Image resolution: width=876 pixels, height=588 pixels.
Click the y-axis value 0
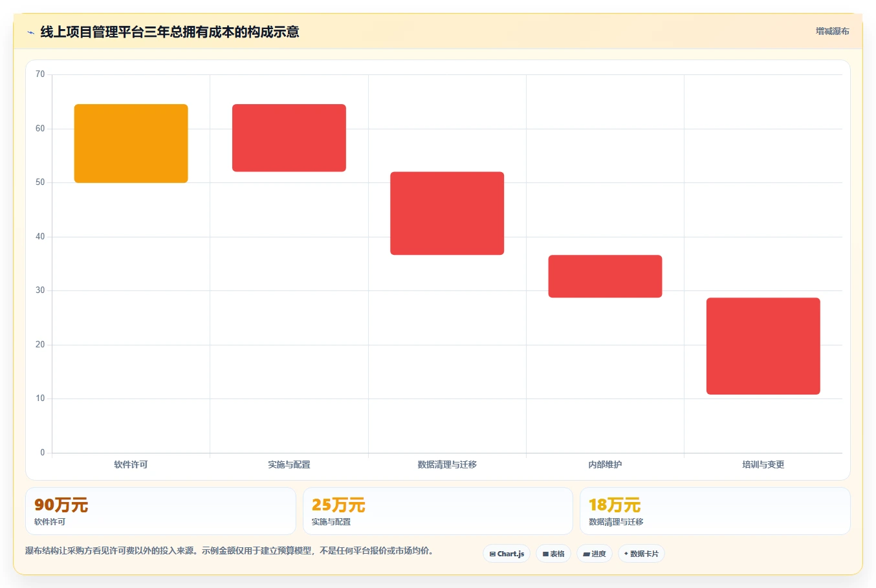[x=43, y=453]
